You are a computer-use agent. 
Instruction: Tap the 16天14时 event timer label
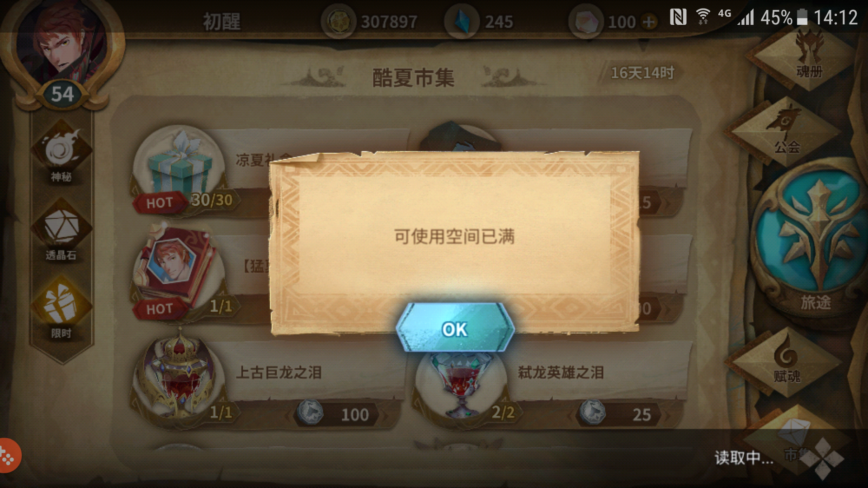coord(642,73)
